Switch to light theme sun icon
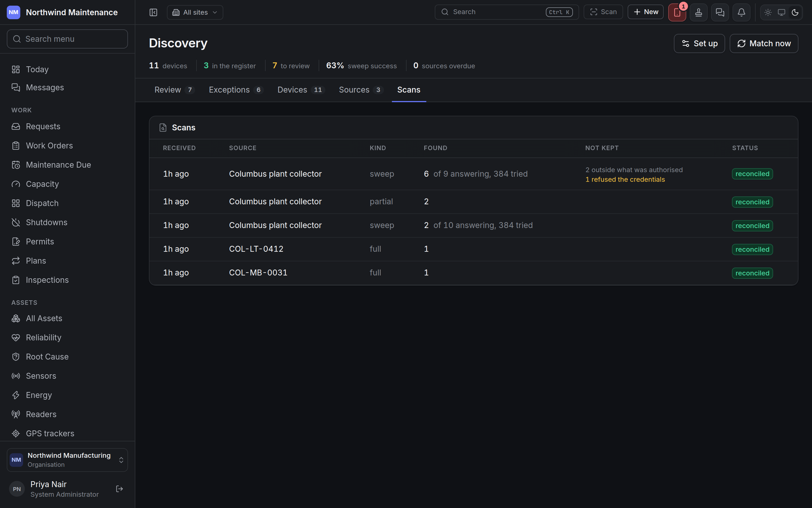Viewport: 812px width, 508px height. click(x=768, y=12)
